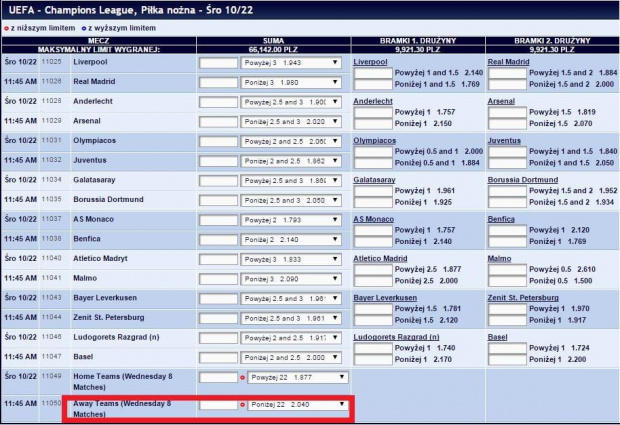Click stake field for Liverpool Powyżej 1 and 1.5
Image resolution: width=620 pixels, height=425 pixels.
tap(373, 73)
